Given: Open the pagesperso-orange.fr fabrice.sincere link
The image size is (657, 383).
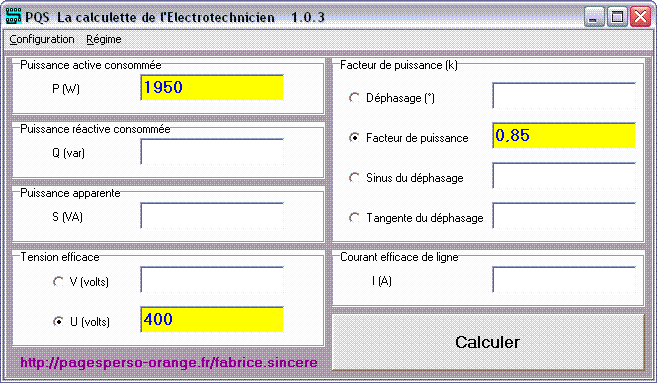Looking at the screenshot, I should tap(169, 362).
